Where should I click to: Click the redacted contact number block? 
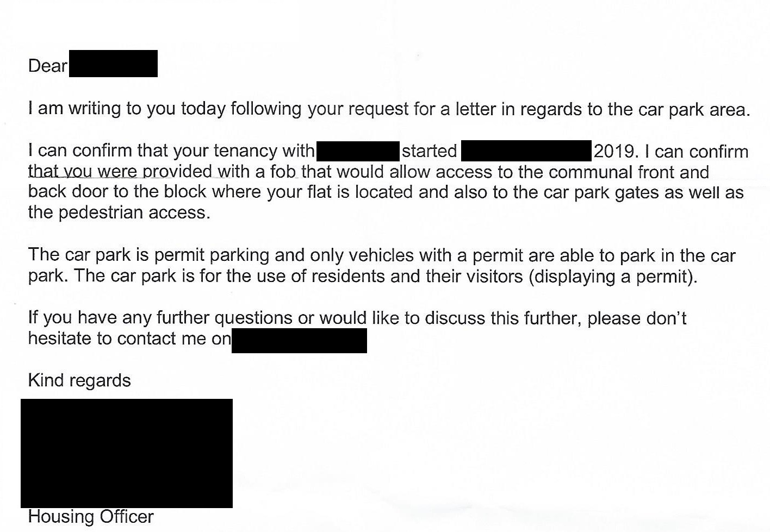point(299,340)
